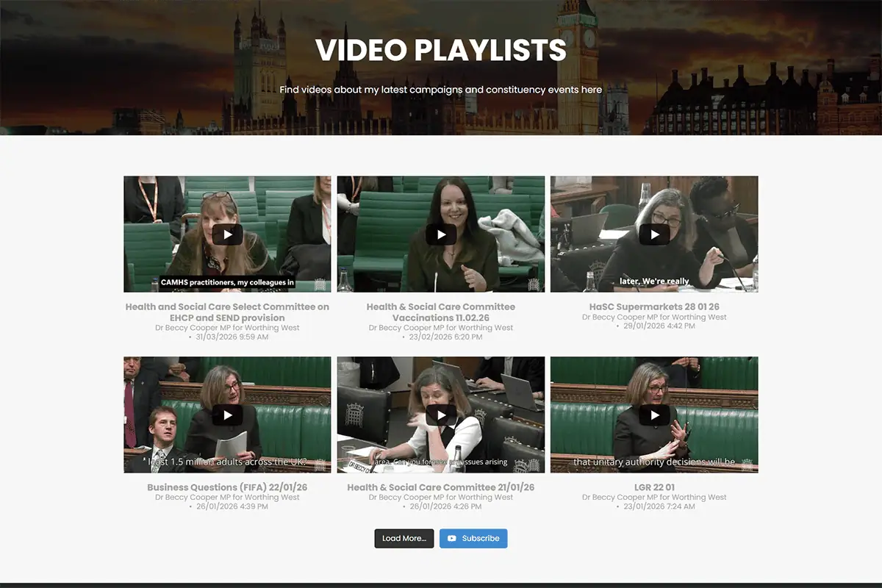This screenshot has height=588, width=882.
Task: Click the VIDEO PLAYLISTS heading
Action: pyautogui.click(x=441, y=50)
